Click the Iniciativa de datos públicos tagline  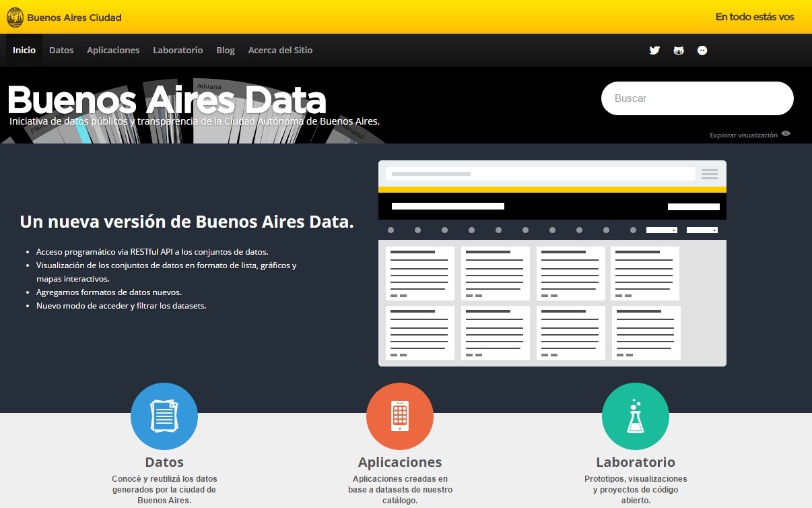[195, 122]
